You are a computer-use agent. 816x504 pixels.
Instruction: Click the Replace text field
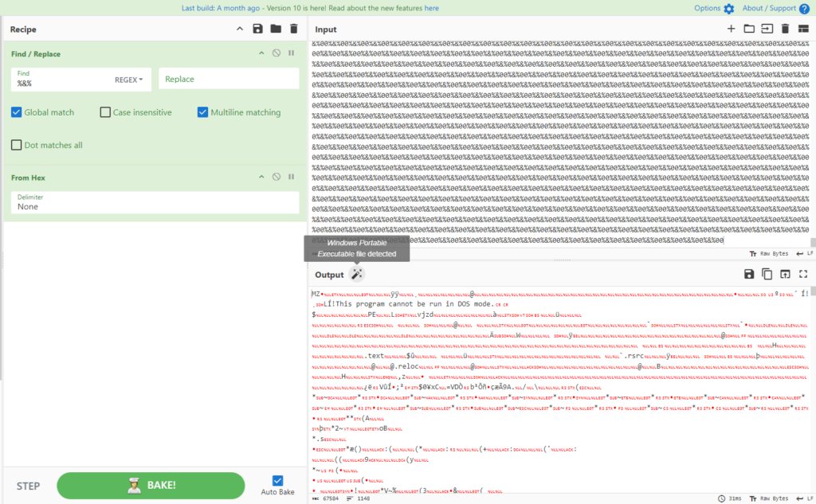[229, 79]
